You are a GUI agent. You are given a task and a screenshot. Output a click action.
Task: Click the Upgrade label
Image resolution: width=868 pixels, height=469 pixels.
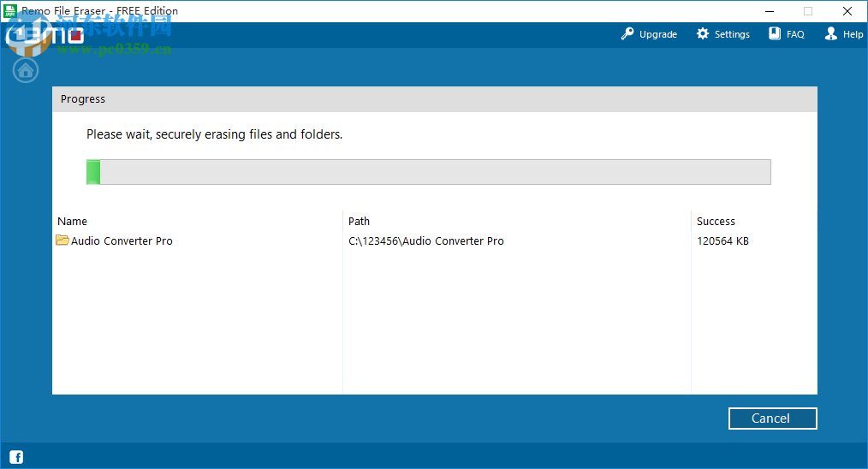pyautogui.click(x=658, y=34)
